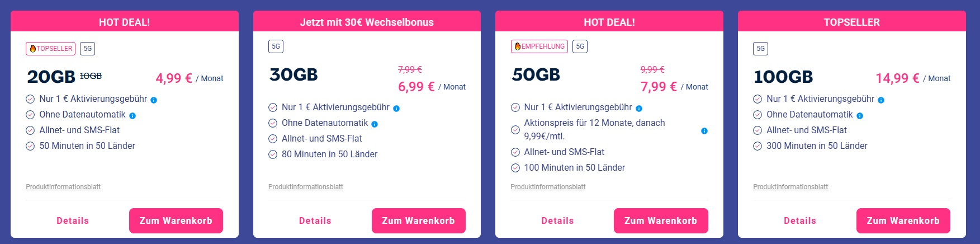Click info icon beside 20GB Ohne Datenautomatik

pyautogui.click(x=132, y=116)
